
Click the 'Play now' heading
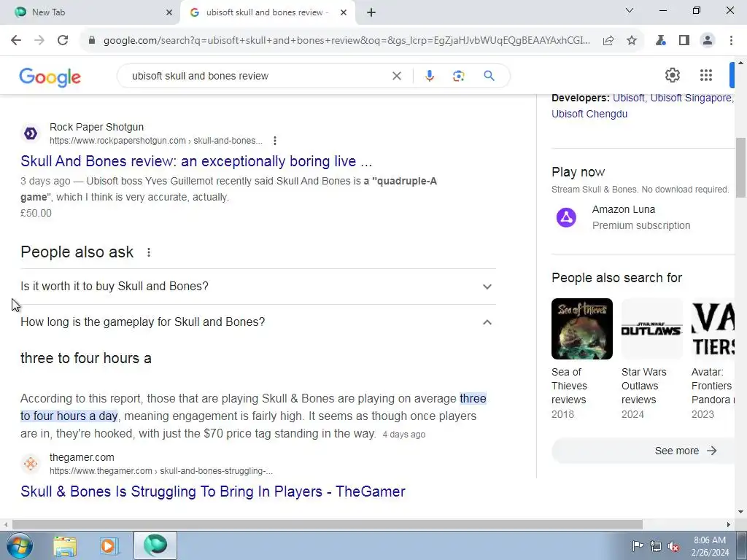pos(578,172)
